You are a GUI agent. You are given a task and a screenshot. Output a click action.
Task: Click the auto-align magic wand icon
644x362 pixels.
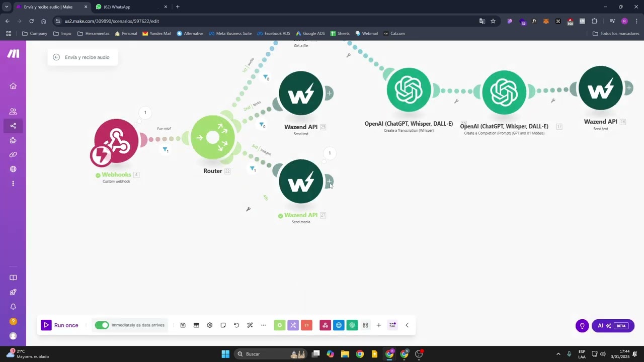pos(250,325)
